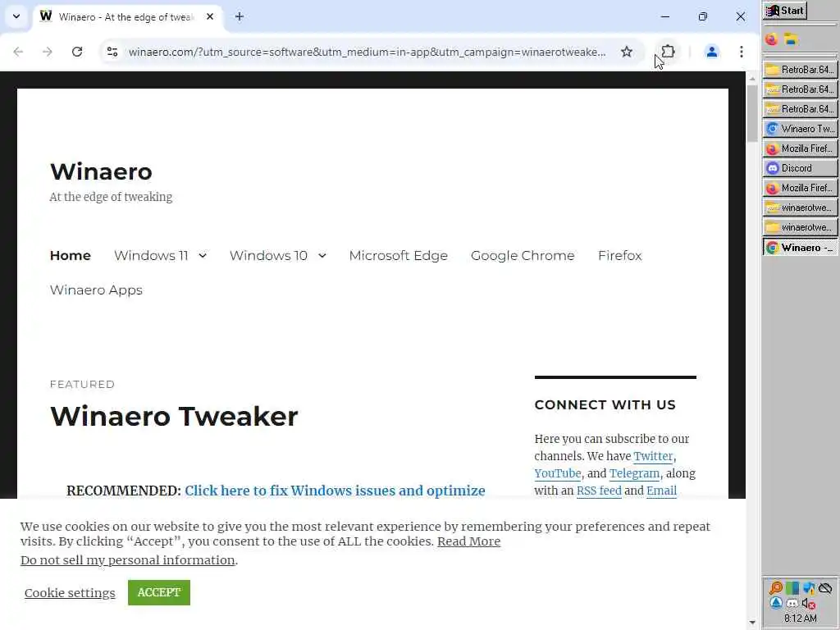Switch to the Winaero Tw... taskbar button
840x630 pixels.
pyautogui.click(x=801, y=129)
